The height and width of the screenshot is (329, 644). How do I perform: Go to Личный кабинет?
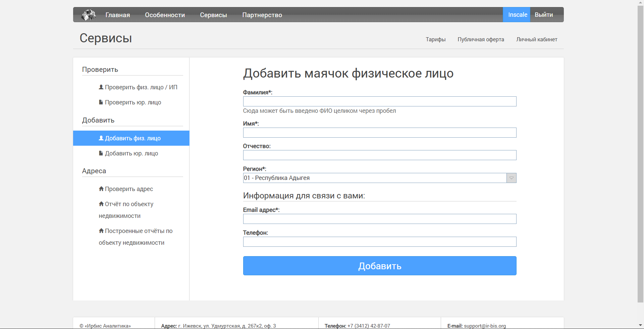pyautogui.click(x=537, y=39)
